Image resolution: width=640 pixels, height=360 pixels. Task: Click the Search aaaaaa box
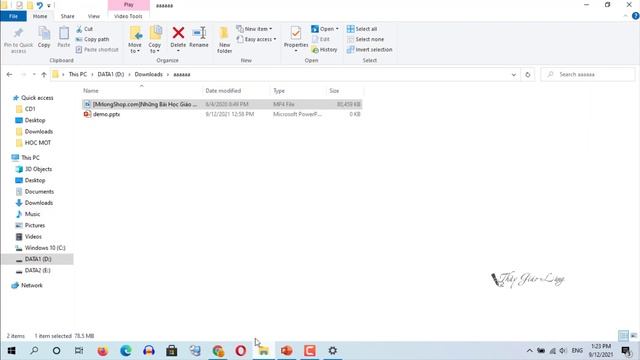[588, 75]
